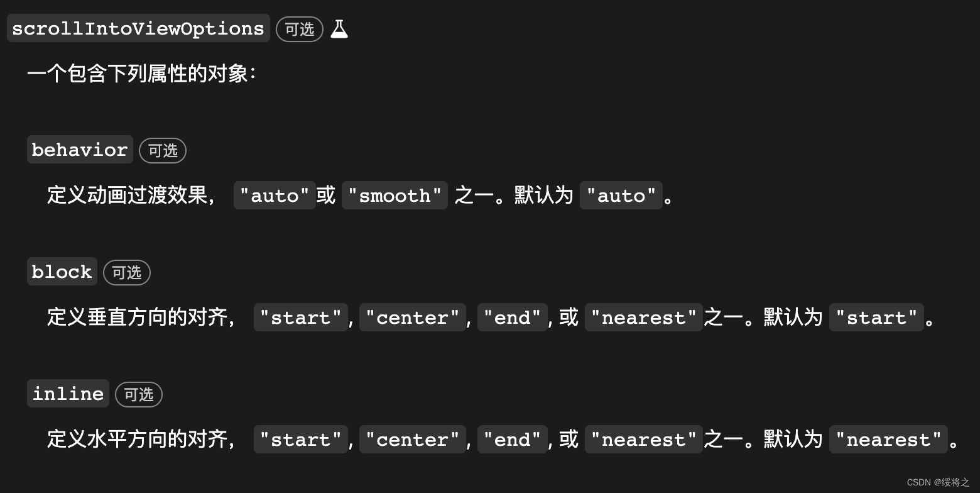
Task: Click "end" in the block description
Action: [512, 318]
